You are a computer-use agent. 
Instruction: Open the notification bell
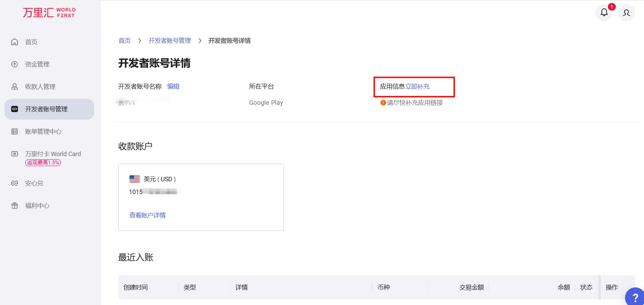point(604,13)
